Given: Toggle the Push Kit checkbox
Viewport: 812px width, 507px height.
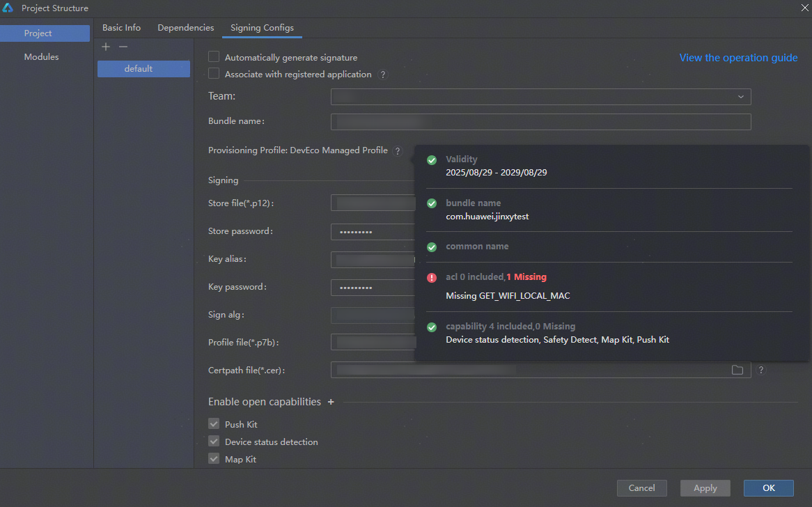Looking at the screenshot, I should (x=214, y=424).
